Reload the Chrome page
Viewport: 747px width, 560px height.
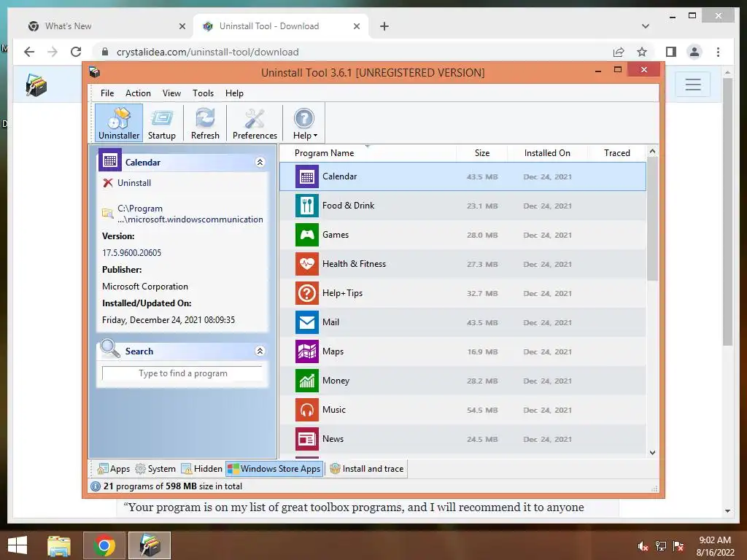pos(76,52)
